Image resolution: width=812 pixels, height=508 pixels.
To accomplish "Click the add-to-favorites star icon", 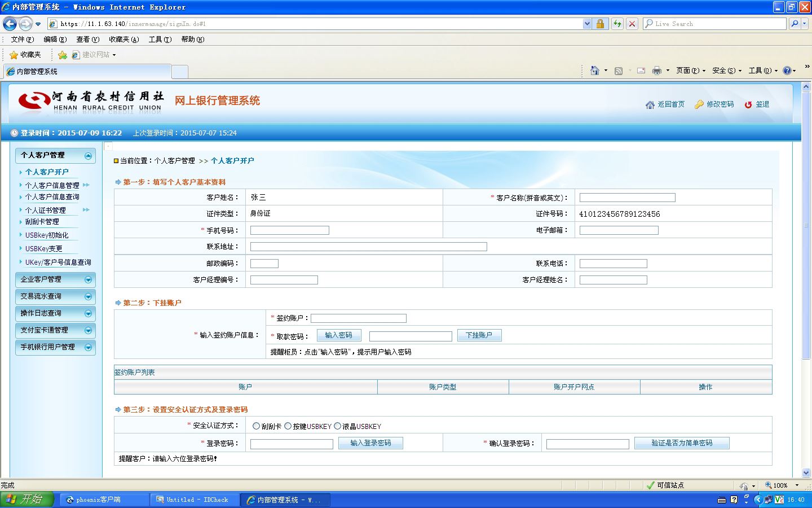I will tap(63, 55).
